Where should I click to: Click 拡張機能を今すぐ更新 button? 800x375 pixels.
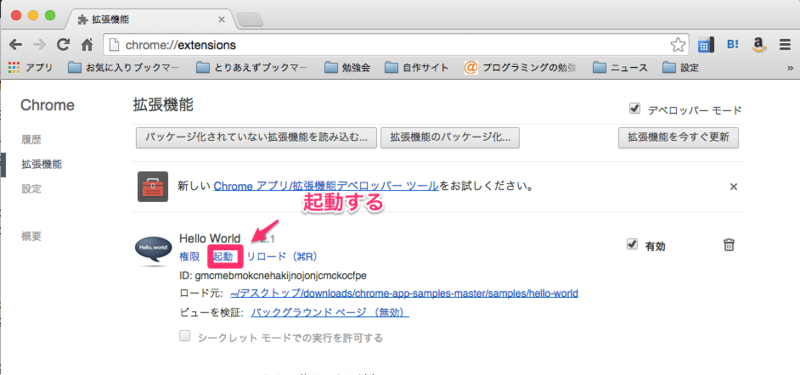679,138
